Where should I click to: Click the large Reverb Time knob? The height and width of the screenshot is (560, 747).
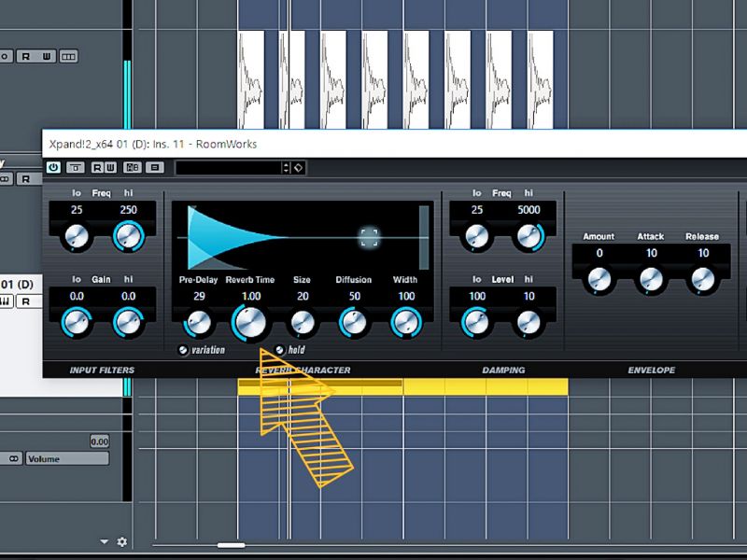tap(250, 322)
